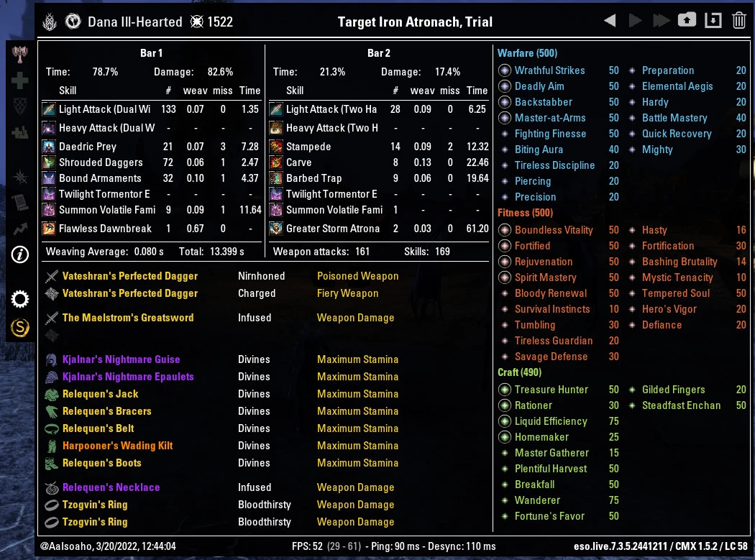Click the first Tzogvin's Ring entry
755x560 pixels.
(x=95, y=505)
